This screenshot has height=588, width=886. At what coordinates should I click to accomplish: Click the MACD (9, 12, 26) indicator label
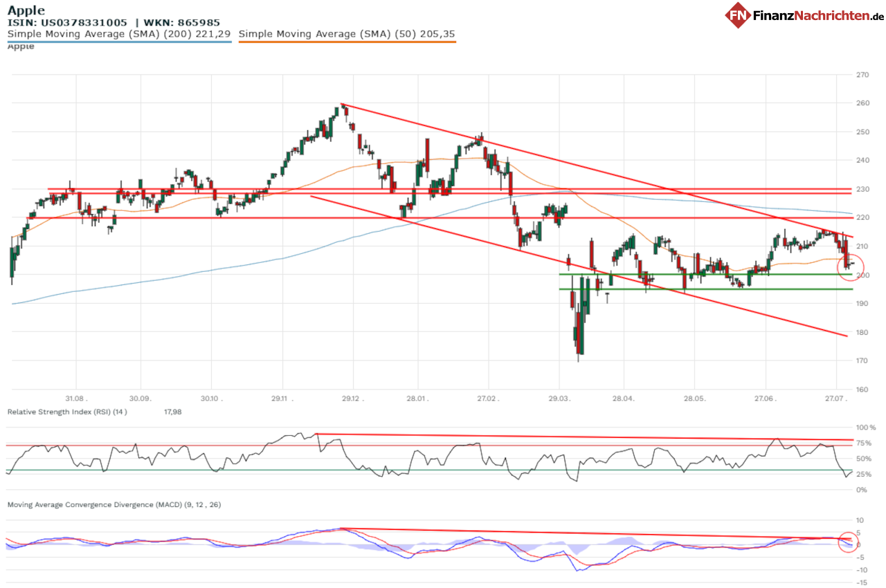pos(114,505)
